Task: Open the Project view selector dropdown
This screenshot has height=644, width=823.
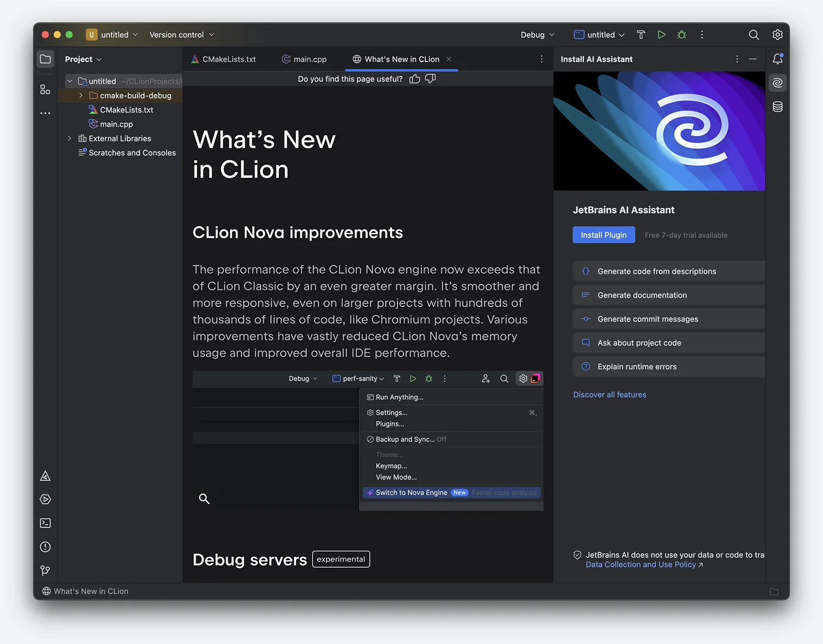Action: click(x=83, y=59)
